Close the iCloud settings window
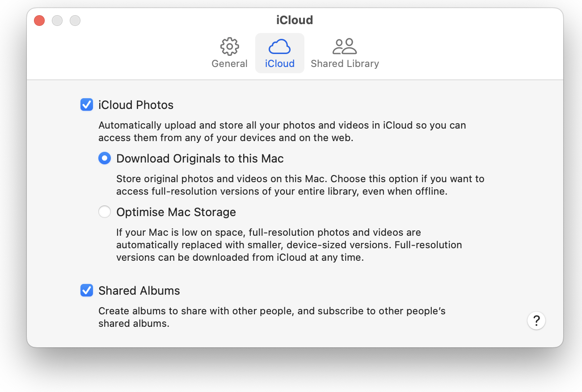The width and height of the screenshot is (582, 392). tap(39, 21)
